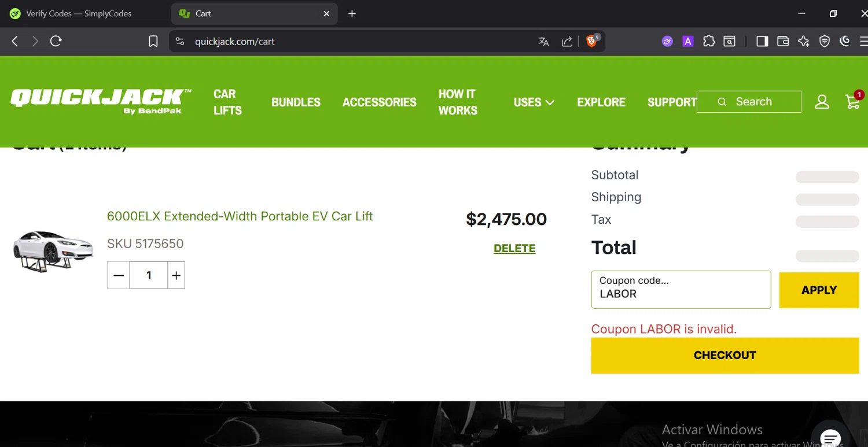Delete the 6000ELX item from cart
The image size is (868, 447).
[514, 248]
